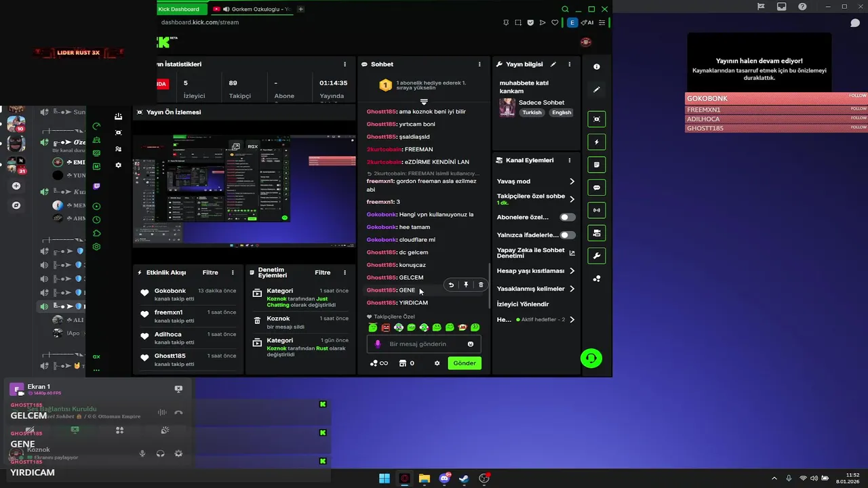Click the dashboard.kick.com address bar
Screen dimensions: 868x488
[200, 22]
